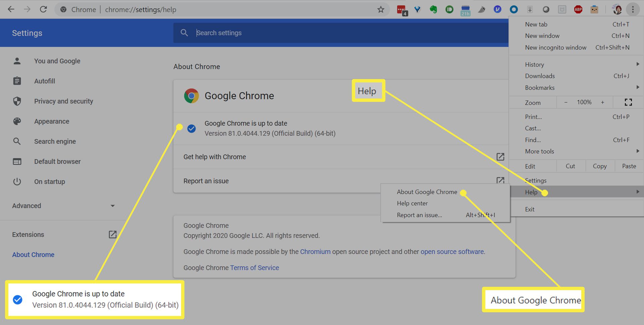Image resolution: width=644 pixels, height=325 pixels.
Task: Select New incognito window menu item
Action: tap(577, 48)
